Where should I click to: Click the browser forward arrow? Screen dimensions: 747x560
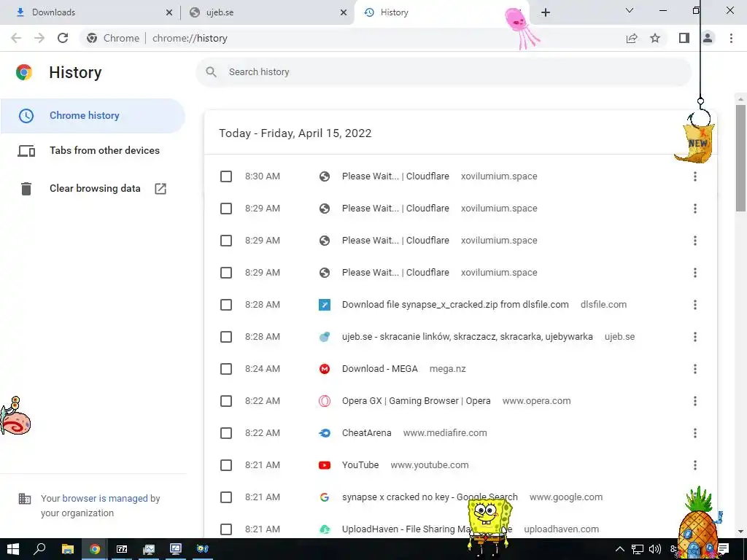(x=39, y=38)
